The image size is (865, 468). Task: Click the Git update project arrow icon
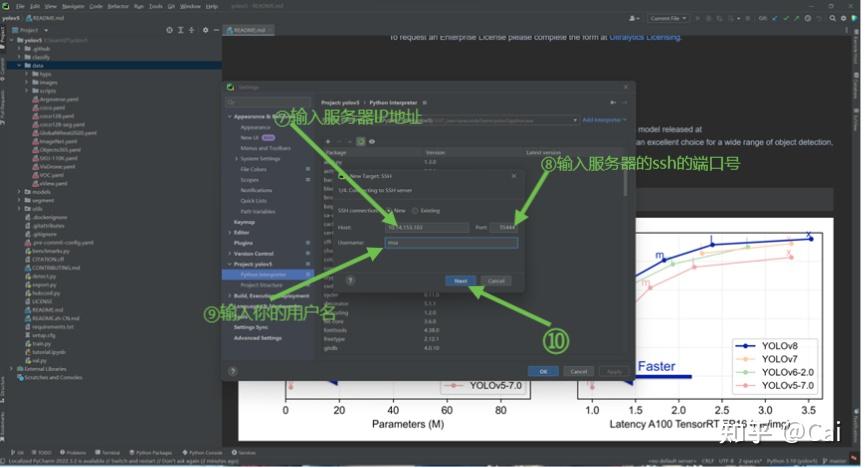click(775, 18)
